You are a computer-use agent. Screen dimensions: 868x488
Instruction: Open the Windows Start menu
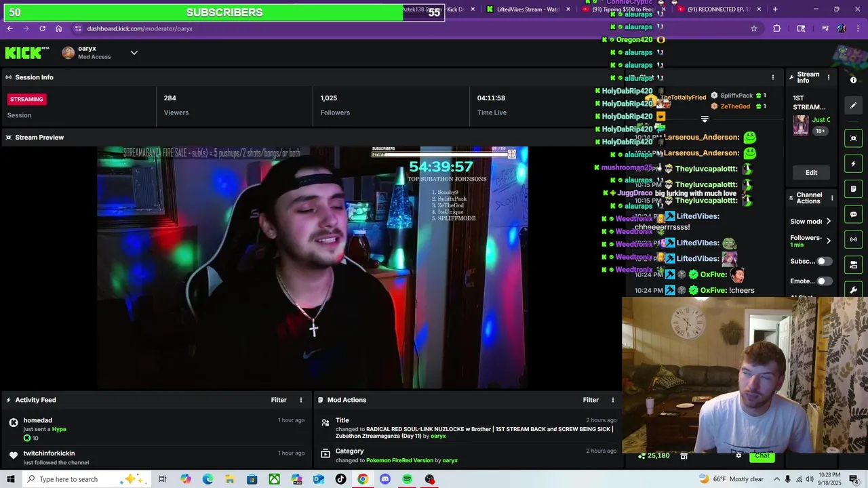pyautogui.click(x=10, y=479)
